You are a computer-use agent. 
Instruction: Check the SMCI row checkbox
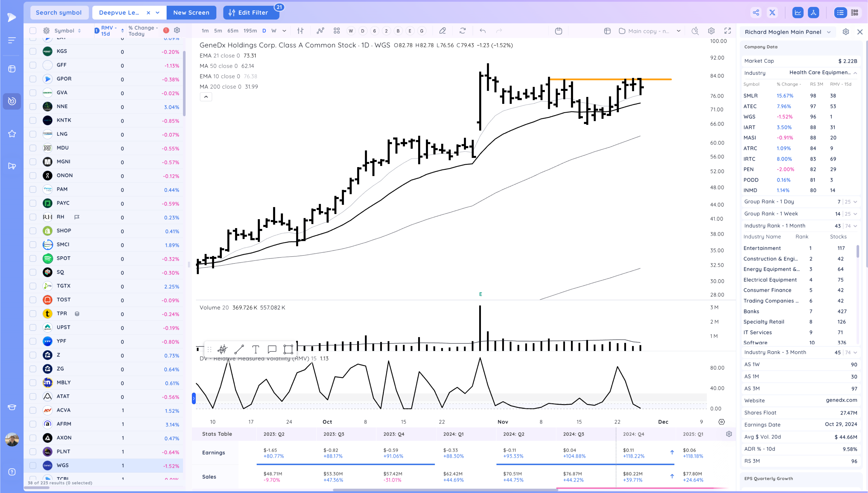tap(33, 245)
